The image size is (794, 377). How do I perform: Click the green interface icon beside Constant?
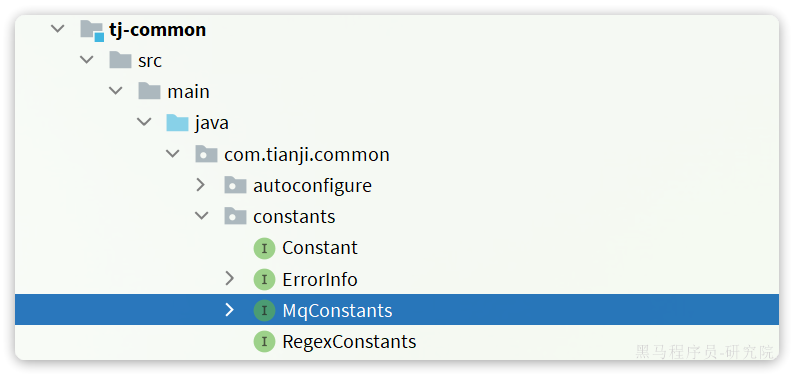tap(264, 248)
